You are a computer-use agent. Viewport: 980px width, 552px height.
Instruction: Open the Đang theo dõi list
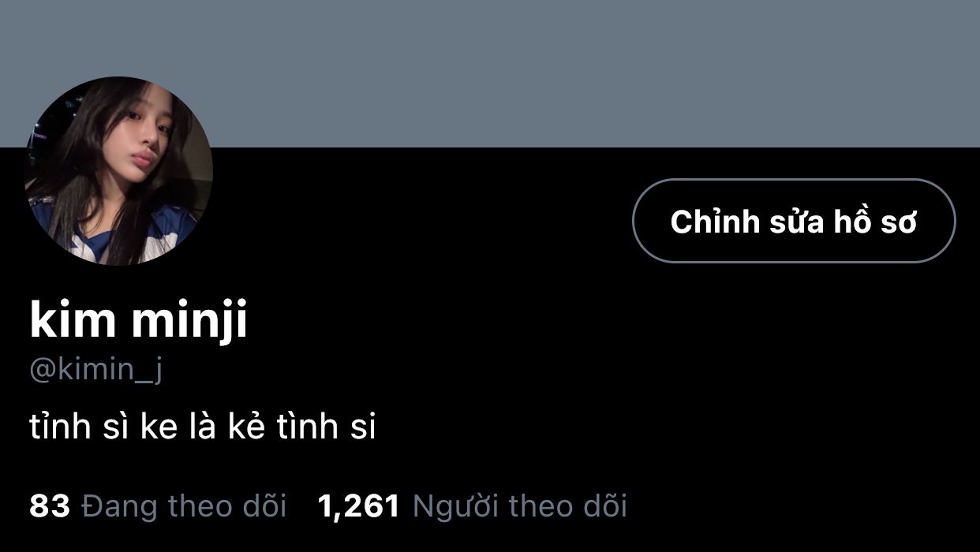[184, 505]
